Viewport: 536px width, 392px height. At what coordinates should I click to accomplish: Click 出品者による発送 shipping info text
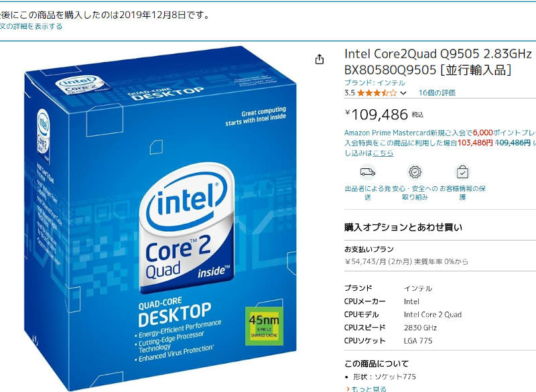[x=367, y=193]
